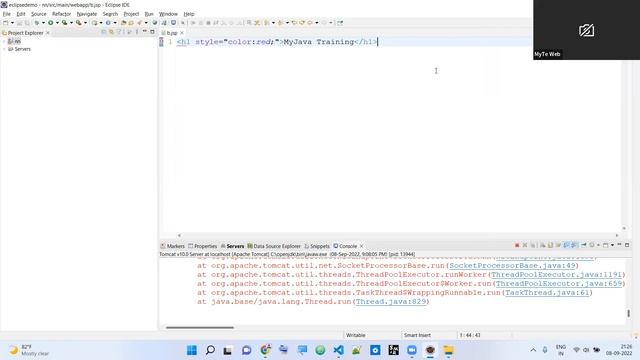Open the Window menu

point(168,14)
